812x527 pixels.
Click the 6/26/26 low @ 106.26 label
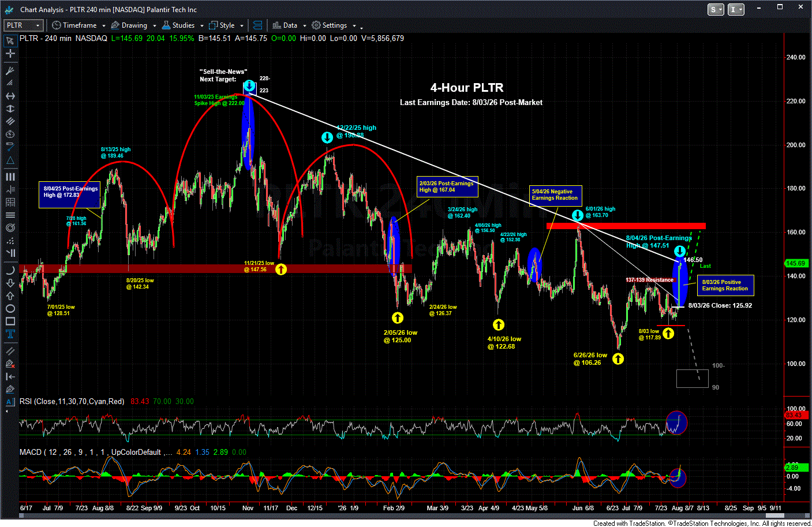pyautogui.click(x=590, y=359)
